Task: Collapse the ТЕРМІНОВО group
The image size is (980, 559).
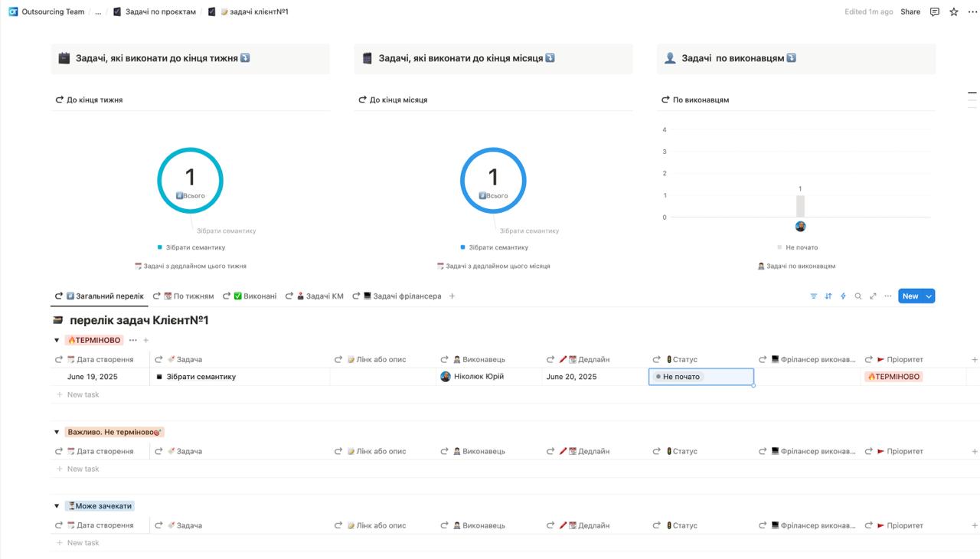Action: click(57, 340)
